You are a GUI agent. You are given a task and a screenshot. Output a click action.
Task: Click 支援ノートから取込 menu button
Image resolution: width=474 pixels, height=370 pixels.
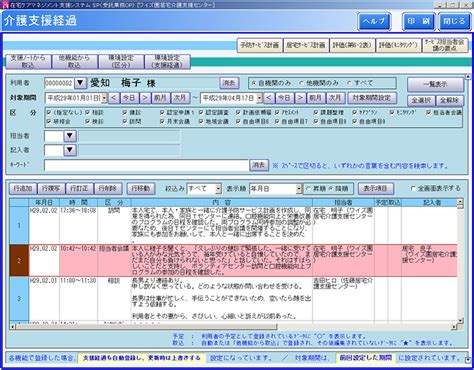click(28, 62)
